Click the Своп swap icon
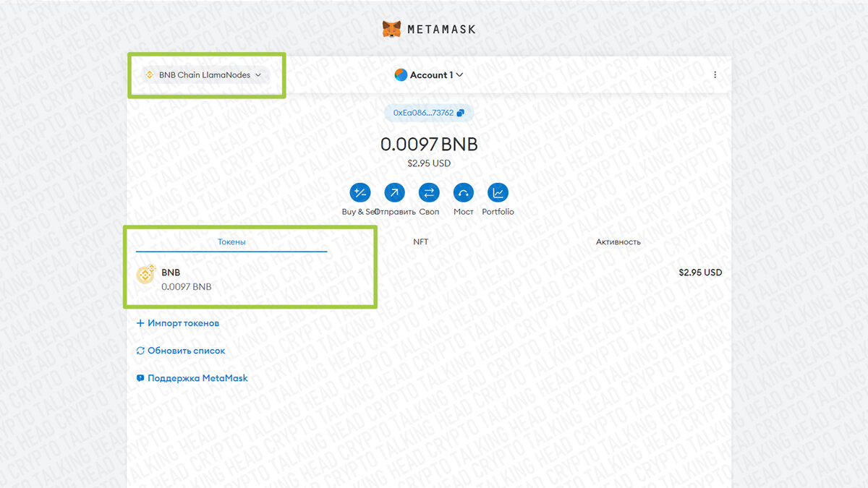 (429, 192)
